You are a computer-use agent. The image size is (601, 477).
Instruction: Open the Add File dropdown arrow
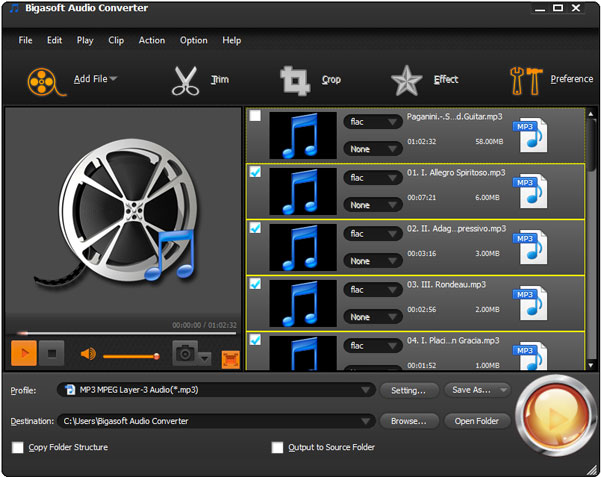pos(113,79)
